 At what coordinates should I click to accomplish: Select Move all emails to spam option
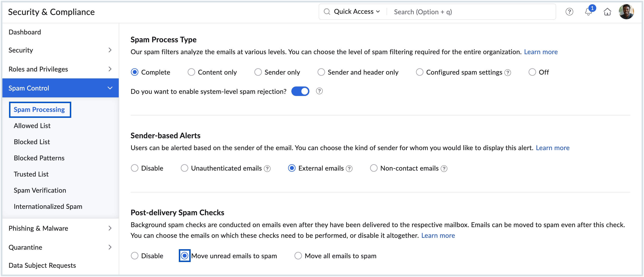pyautogui.click(x=298, y=256)
